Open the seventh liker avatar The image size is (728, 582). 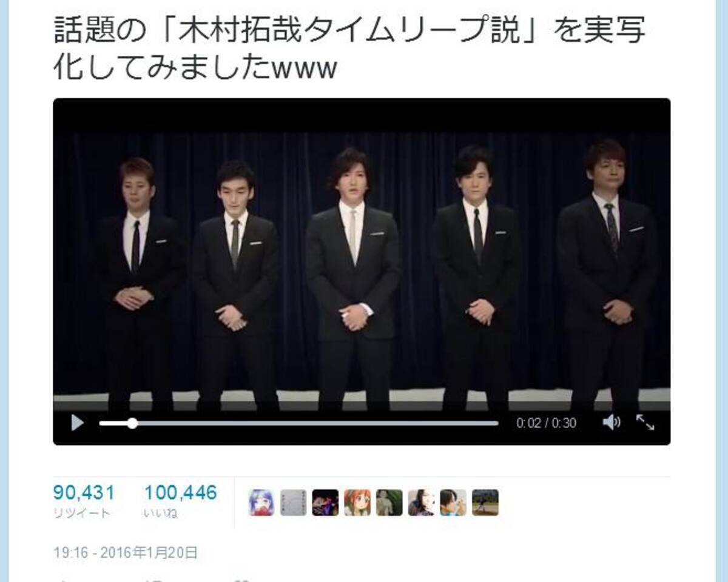point(453,503)
